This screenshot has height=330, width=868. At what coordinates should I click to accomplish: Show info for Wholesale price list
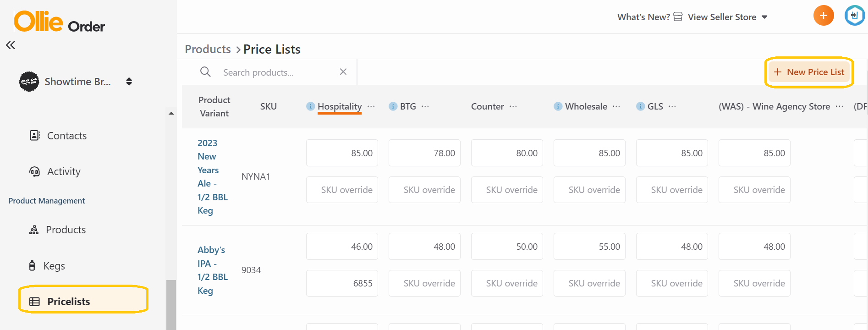[558, 106]
